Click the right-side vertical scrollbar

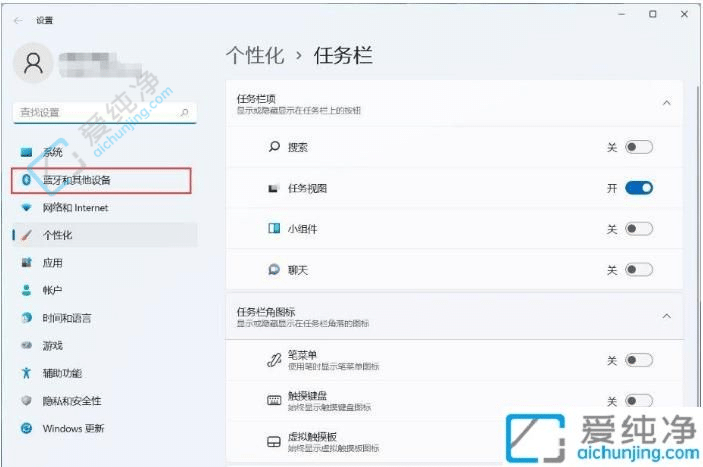699,246
